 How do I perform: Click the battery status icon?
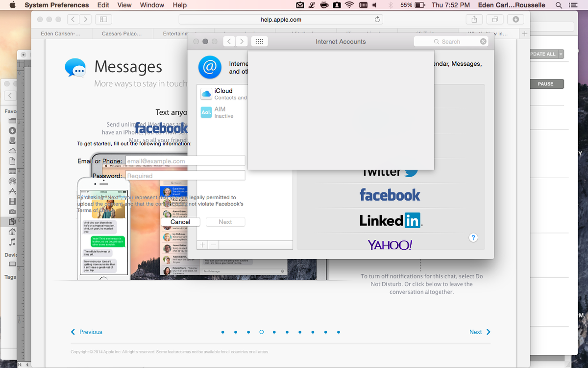[420, 5]
